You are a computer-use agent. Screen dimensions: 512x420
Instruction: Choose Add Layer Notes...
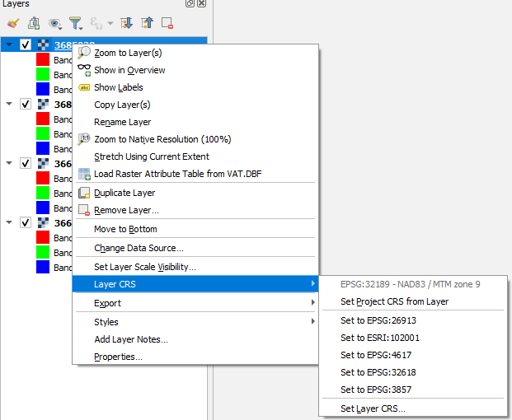click(195, 339)
